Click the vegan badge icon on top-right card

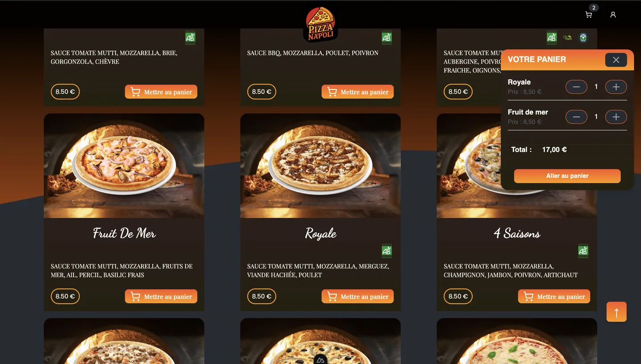[568, 38]
